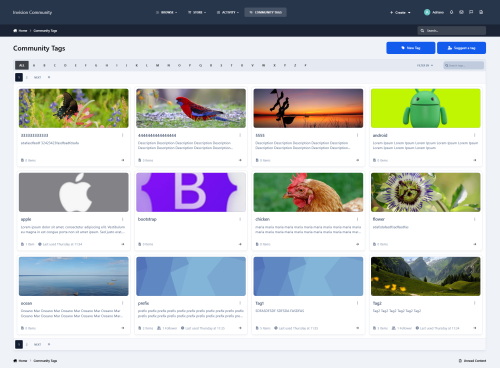Open the Store menu in the navigation bar
500x368 pixels.
tap(197, 12)
